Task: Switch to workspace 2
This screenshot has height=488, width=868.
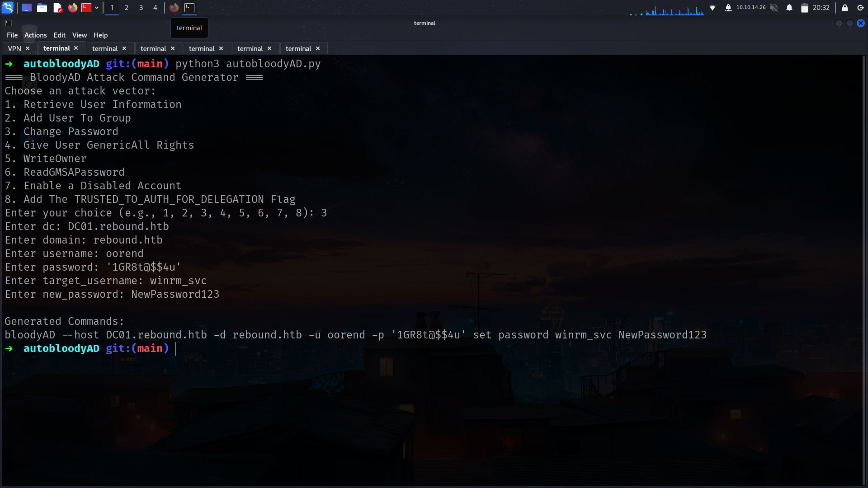Action: click(x=127, y=8)
